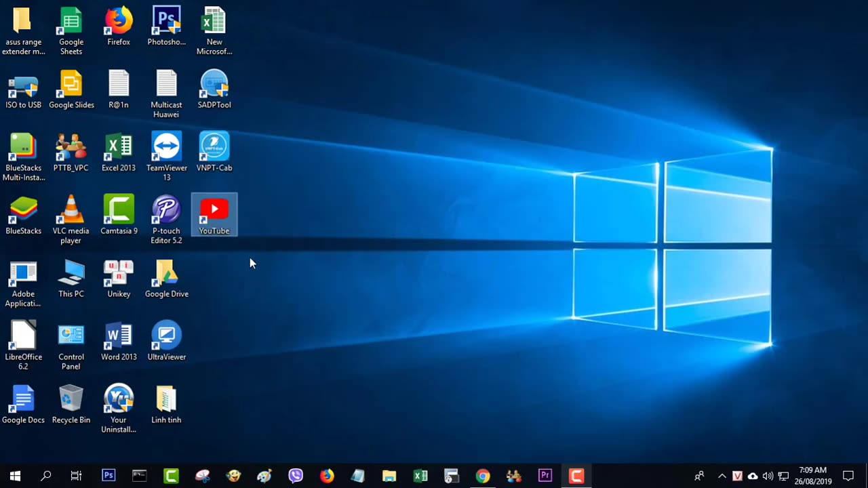
Task: Select the Excel 2013 desktop shortcut
Action: tap(119, 153)
